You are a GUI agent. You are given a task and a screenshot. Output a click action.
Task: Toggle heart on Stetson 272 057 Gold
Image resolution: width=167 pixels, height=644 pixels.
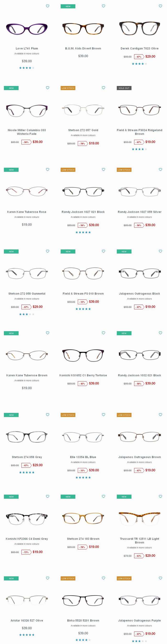(104, 88)
